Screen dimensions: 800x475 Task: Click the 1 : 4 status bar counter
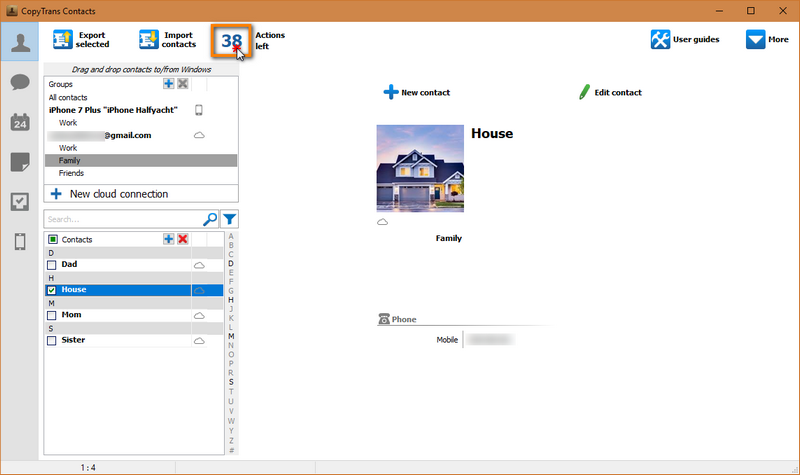tap(88, 467)
